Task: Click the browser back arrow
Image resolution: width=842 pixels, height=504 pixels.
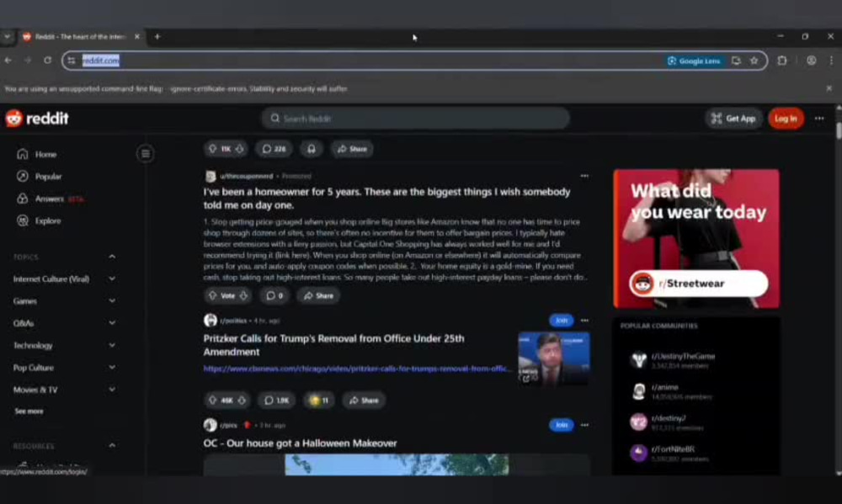Action: click(x=8, y=61)
